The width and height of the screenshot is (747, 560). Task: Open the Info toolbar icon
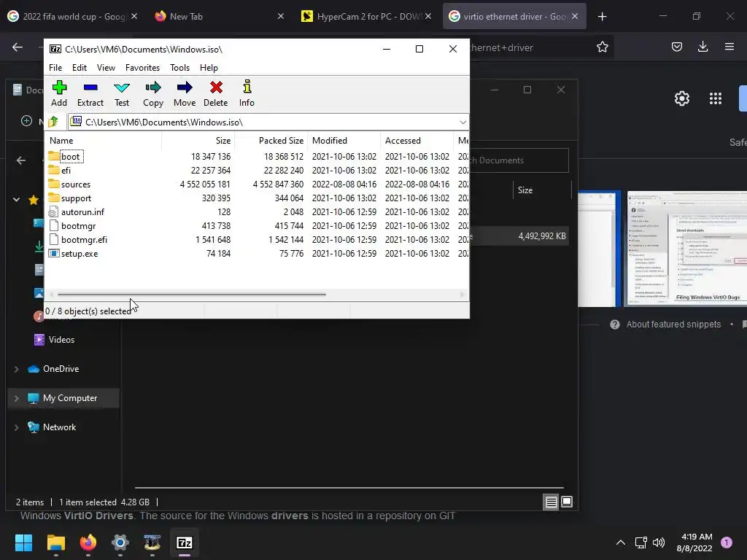point(247,94)
